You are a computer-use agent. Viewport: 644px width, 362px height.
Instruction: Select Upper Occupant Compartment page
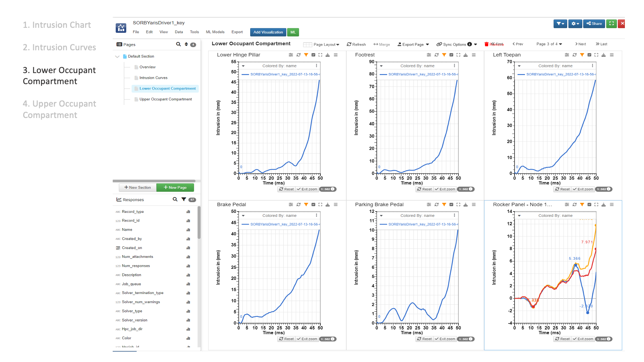165,99
